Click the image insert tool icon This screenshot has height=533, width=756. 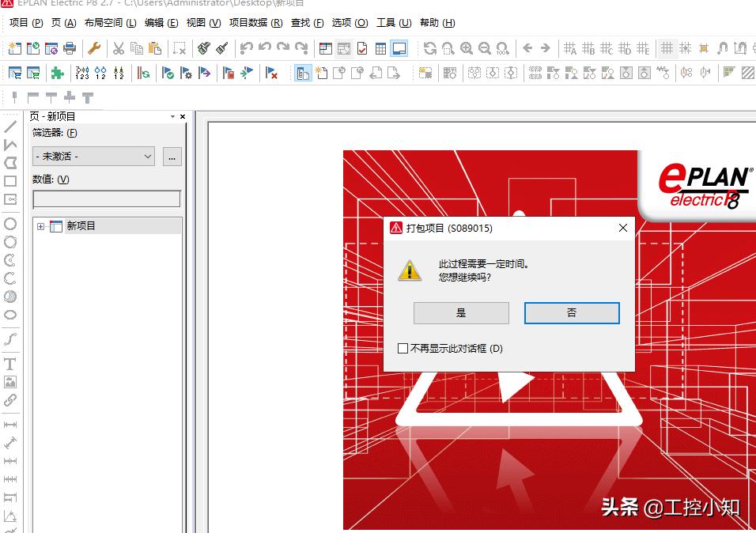tap(10, 381)
